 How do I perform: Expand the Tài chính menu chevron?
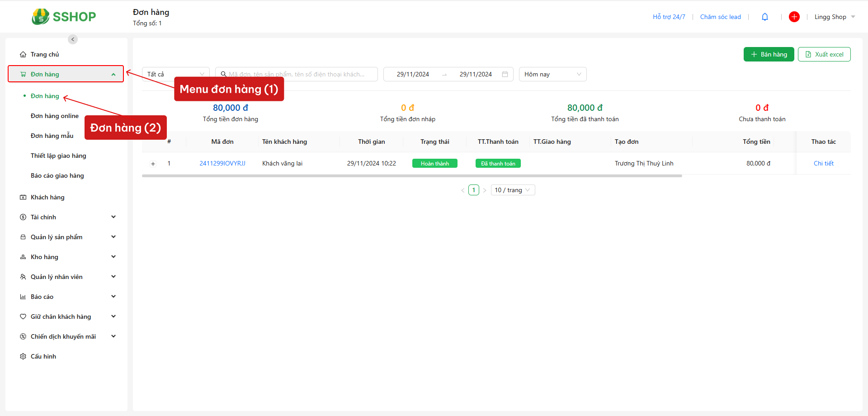click(113, 217)
